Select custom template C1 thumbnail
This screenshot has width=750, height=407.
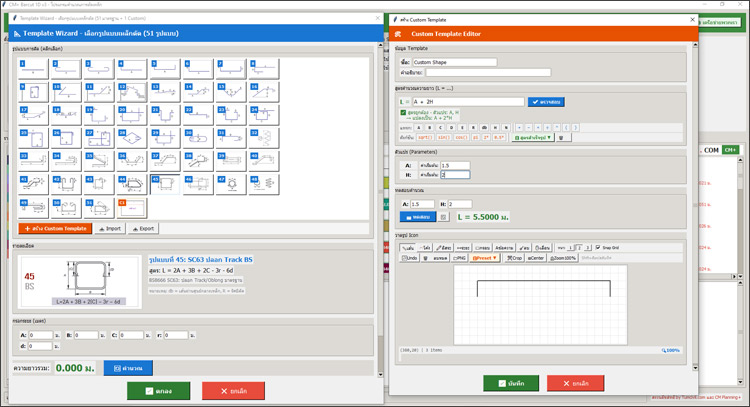coord(133,207)
